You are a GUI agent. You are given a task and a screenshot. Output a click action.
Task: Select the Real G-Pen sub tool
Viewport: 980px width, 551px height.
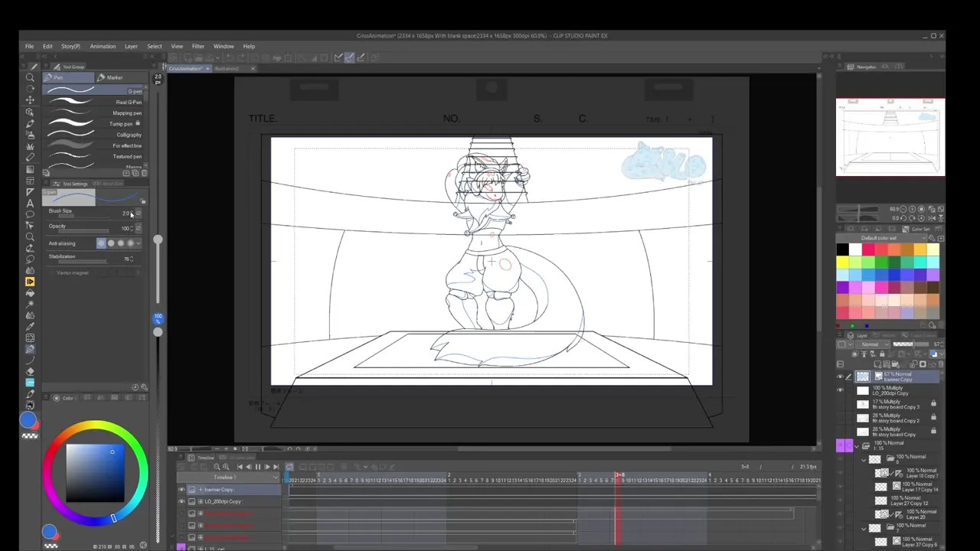92,102
